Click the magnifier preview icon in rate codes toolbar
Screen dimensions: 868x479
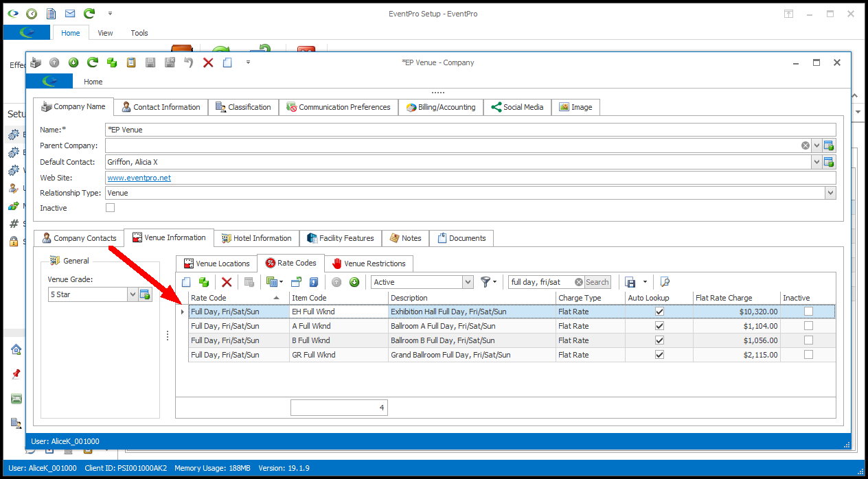click(664, 282)
